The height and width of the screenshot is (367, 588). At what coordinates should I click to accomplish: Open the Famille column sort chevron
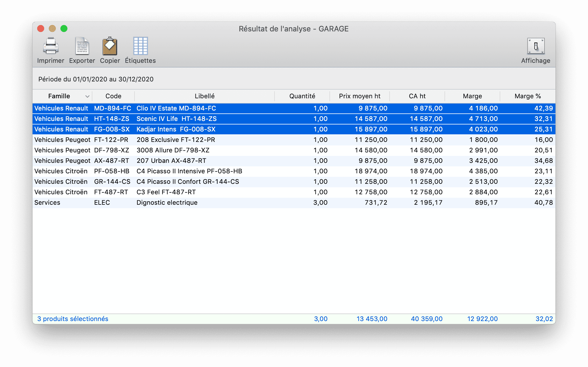(x=87, y=96)
